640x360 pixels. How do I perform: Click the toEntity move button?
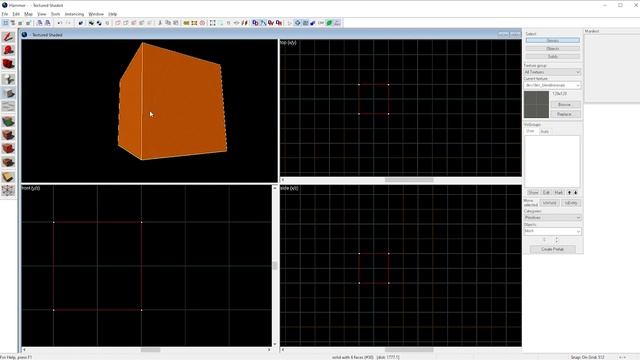tap(571, 203)
